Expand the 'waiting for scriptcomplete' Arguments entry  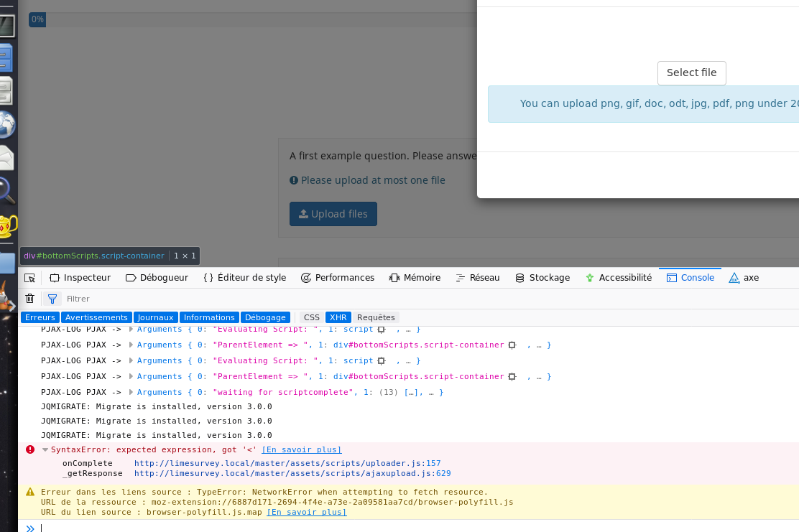[x=131, y=392]
